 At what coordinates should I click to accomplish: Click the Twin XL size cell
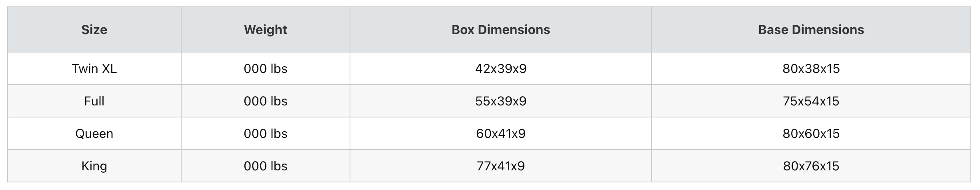click(x=94, y=69)
